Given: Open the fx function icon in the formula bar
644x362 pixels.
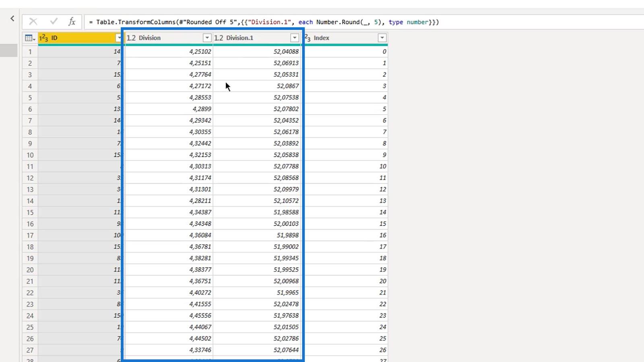Looking at the screenshot, I should coord(72,22).
